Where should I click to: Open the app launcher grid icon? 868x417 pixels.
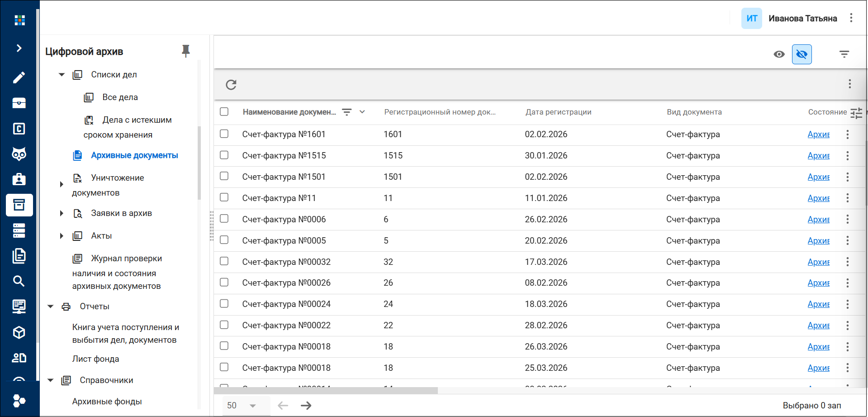19,20
